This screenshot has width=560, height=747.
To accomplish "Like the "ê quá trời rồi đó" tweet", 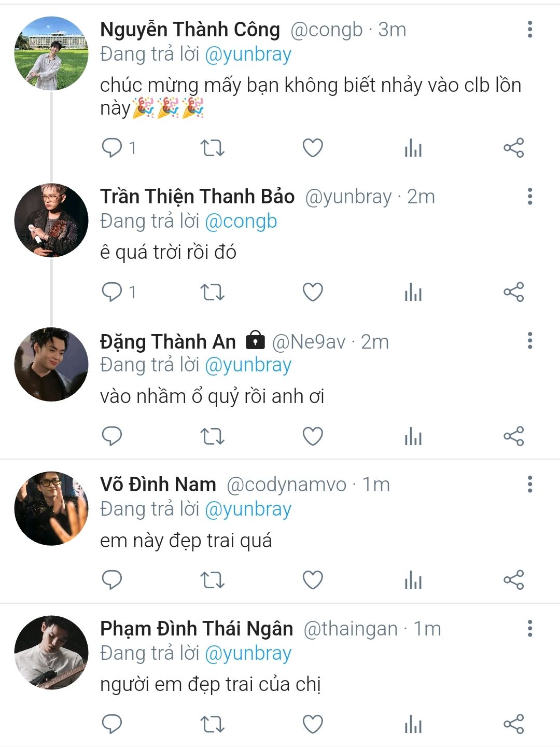I will (313, 293).
